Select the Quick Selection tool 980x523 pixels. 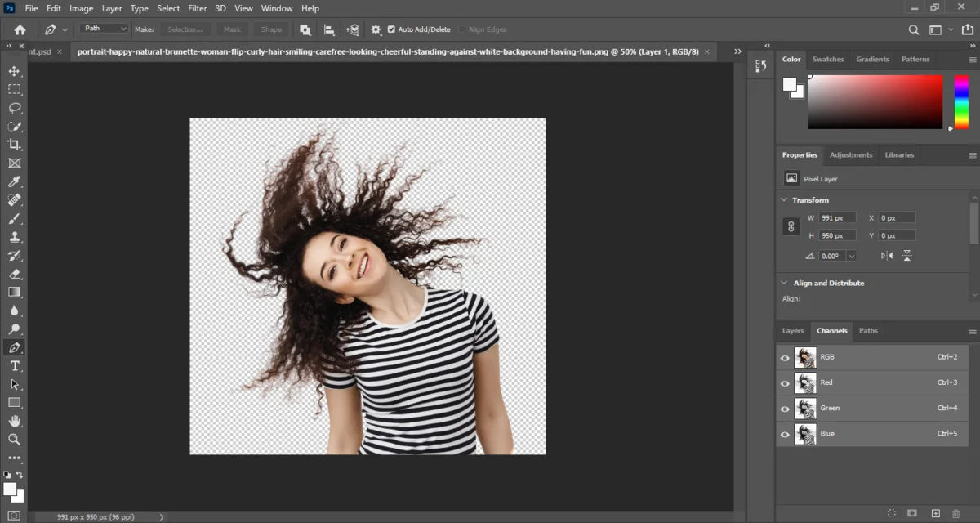[14, 127]
